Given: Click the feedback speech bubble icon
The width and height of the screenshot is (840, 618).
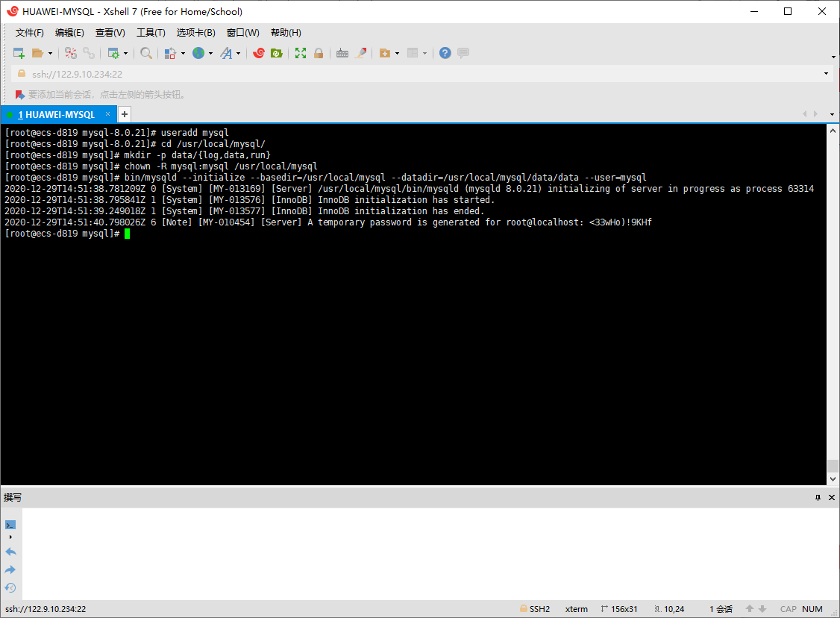Looking at the screenshot, I should (463, 53).
